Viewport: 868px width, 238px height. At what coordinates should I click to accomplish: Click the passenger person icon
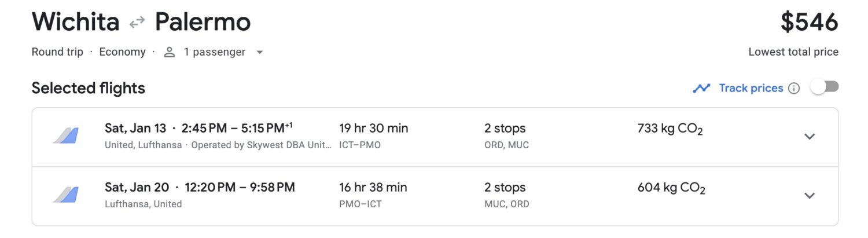point(169,52)
